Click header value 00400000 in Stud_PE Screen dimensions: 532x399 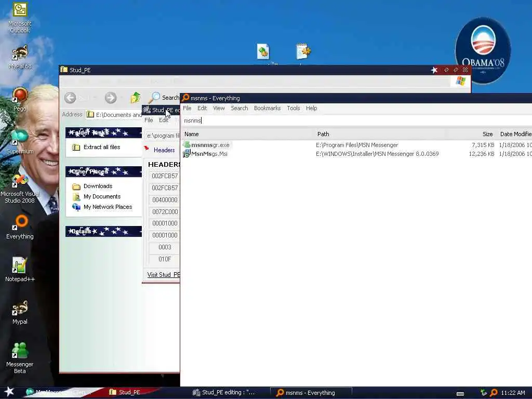pyautogui.click(x=164, y=200)
